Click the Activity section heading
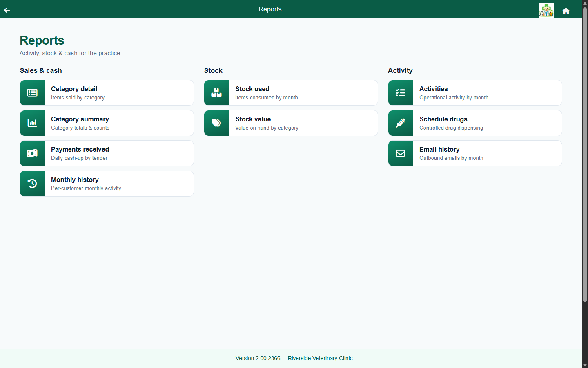Viewport: 588px width, 368px height. (400, 70)
